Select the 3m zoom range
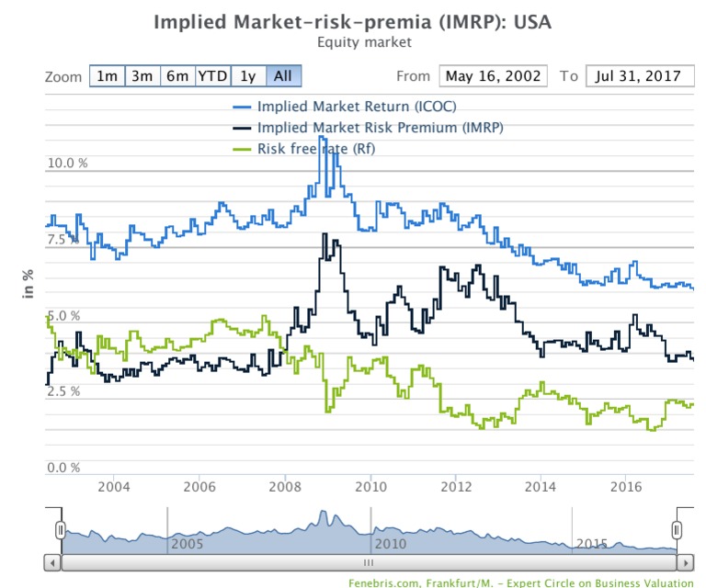 click(x=142, y=76)
